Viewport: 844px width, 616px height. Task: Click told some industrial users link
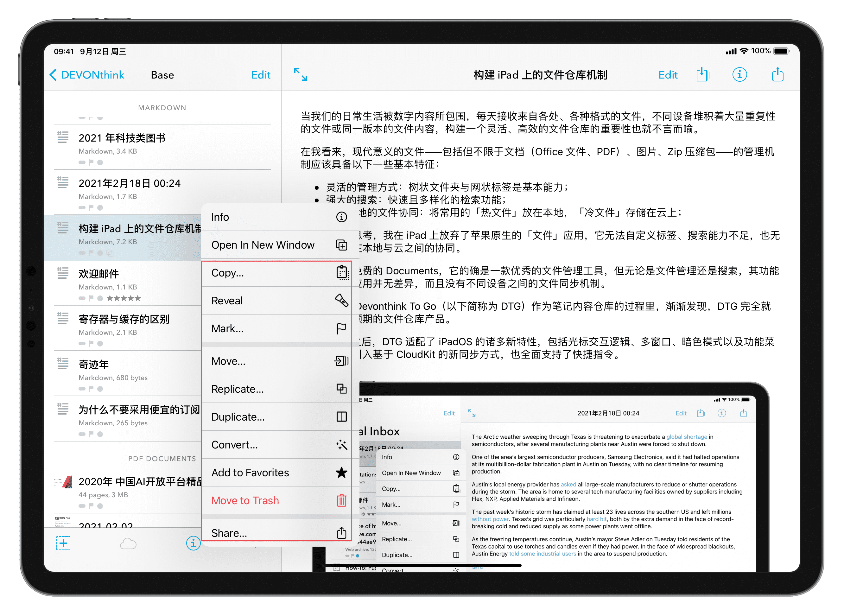click(542, 554)
